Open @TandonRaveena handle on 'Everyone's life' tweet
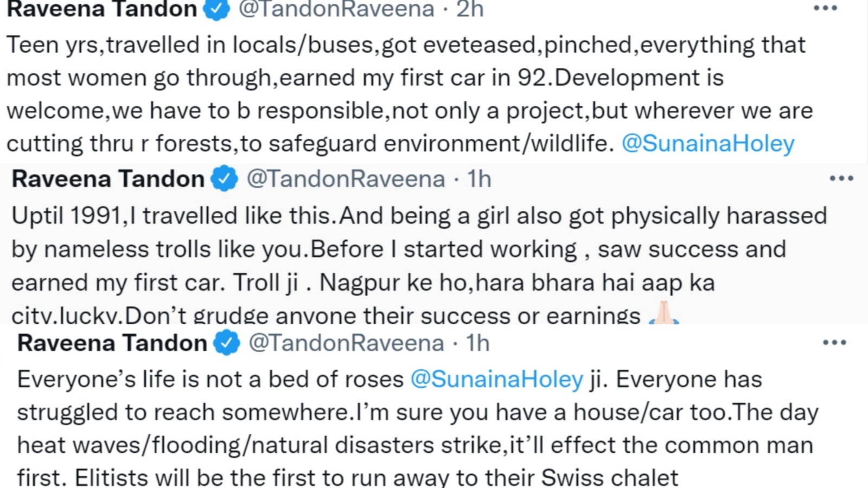 (346, 343)
